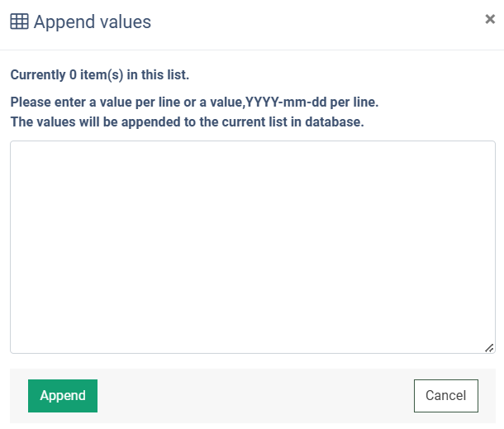This screenshot has height=429, width=504.
Task: Place cursor in the multiline values box
Action: tap(253, 247)
